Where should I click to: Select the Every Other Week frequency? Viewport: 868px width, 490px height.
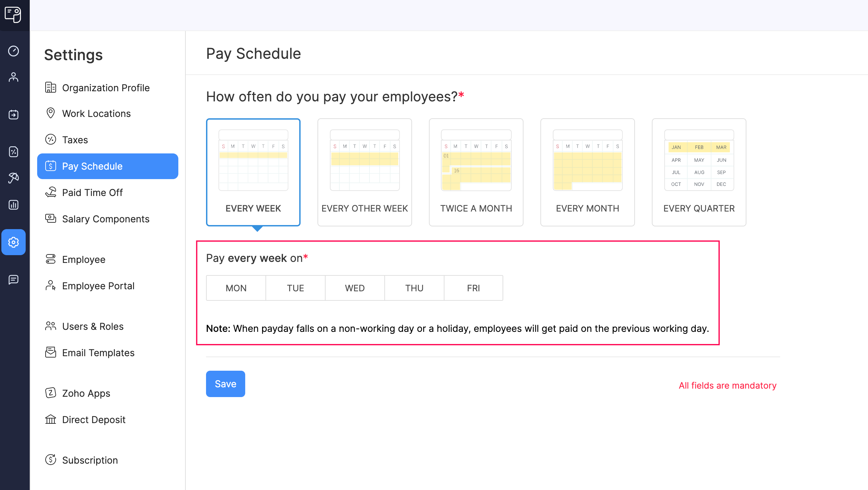click(364, 172)
